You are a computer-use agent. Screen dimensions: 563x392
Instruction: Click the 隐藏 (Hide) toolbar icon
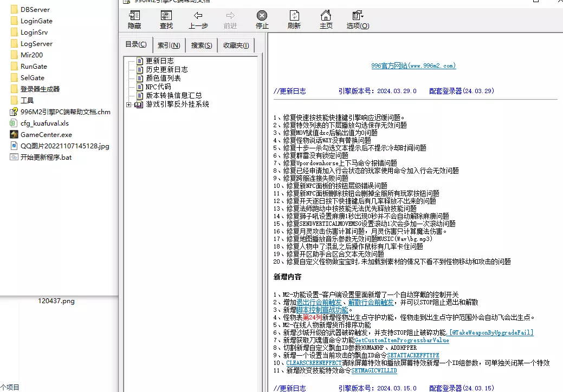pyautogui.click(x=134, y=19)
